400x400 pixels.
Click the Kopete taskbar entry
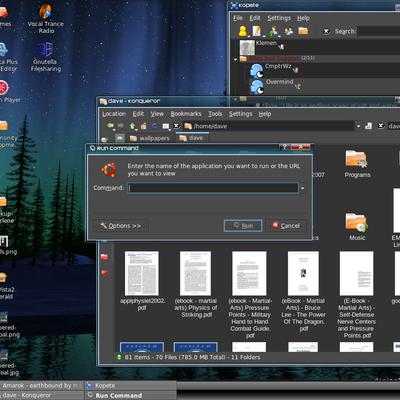(x=130, y=386)
